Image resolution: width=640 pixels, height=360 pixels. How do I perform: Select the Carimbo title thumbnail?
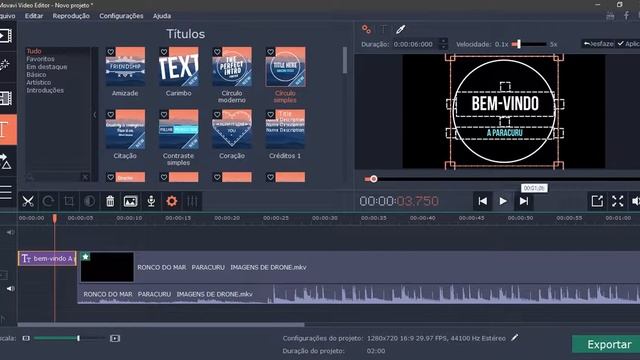tap(179, 67)
